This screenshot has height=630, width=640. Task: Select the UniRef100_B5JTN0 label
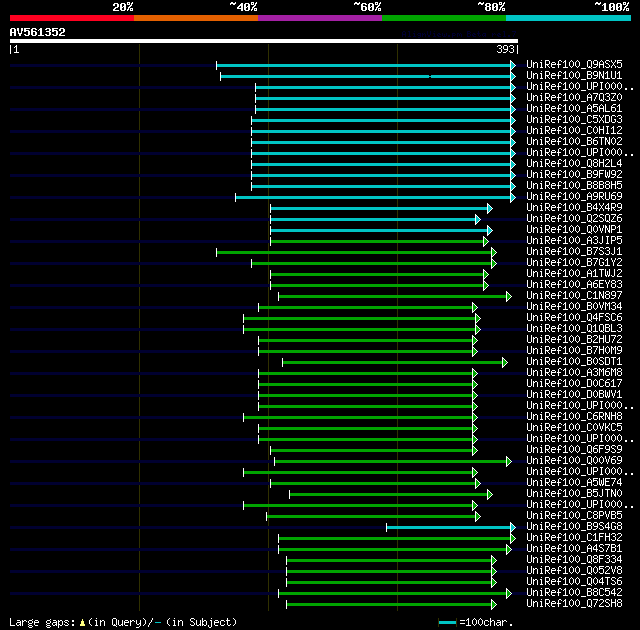pyautogui.click(x=574, y=494)
